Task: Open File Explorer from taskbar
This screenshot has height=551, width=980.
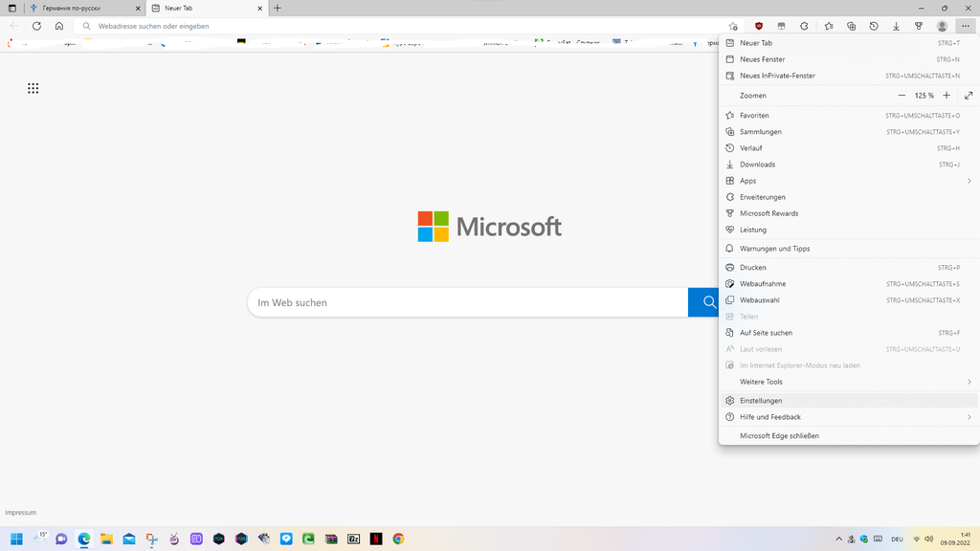Action: pos(106,539)
